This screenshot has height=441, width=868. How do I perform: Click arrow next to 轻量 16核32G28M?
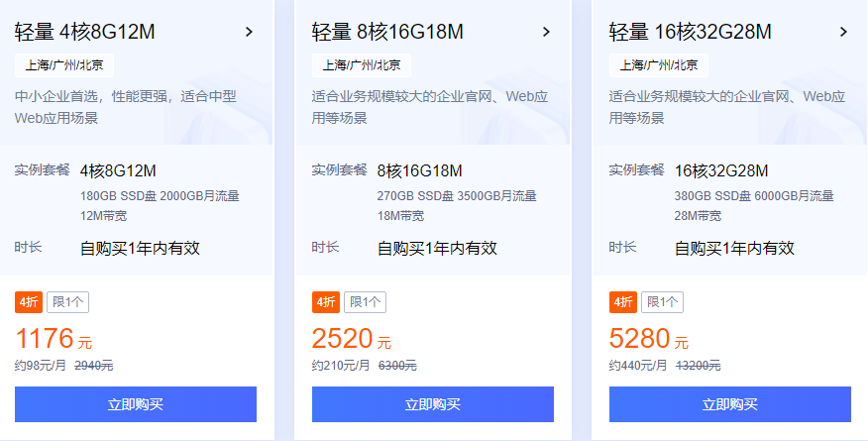click(843, 32)
